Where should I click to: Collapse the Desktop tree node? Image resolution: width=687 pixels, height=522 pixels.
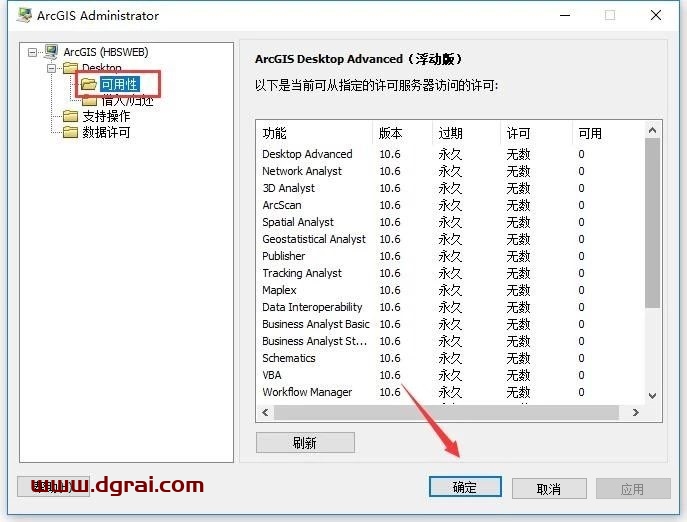(x=51, y=68)
